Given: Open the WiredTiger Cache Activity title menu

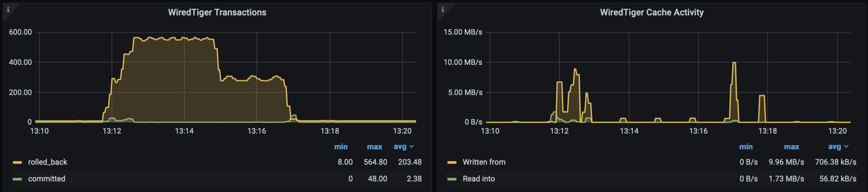Looking at the screenshot, I should tap(651, 13).
